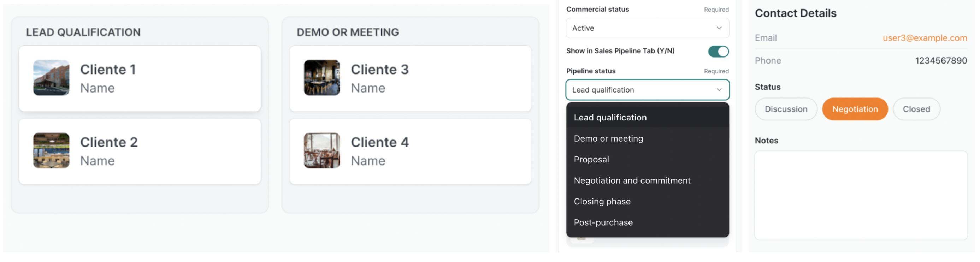Screen dimensions: 980x262
Task: Pick Negotiation and commitment option
Action: pos(632,180)
